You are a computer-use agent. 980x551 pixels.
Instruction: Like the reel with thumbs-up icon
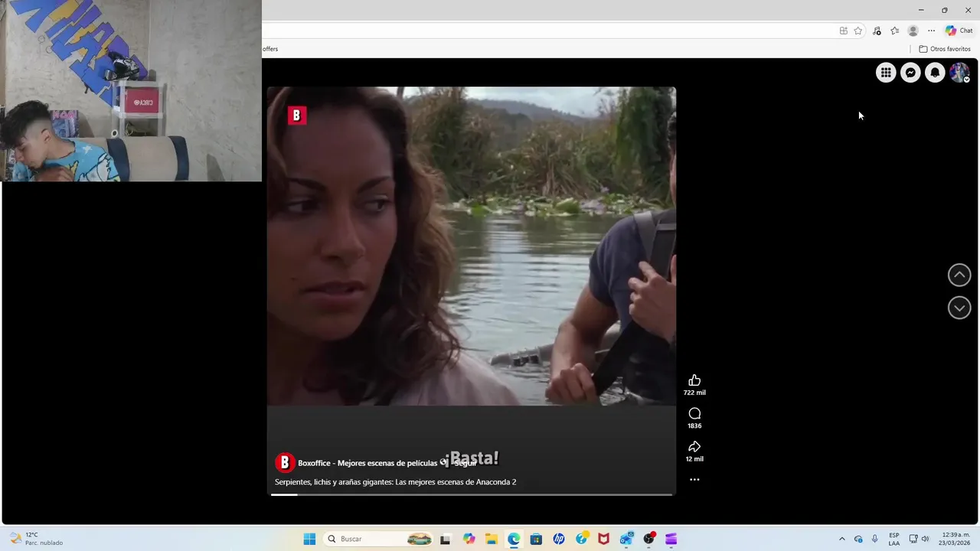click(694, 380)
